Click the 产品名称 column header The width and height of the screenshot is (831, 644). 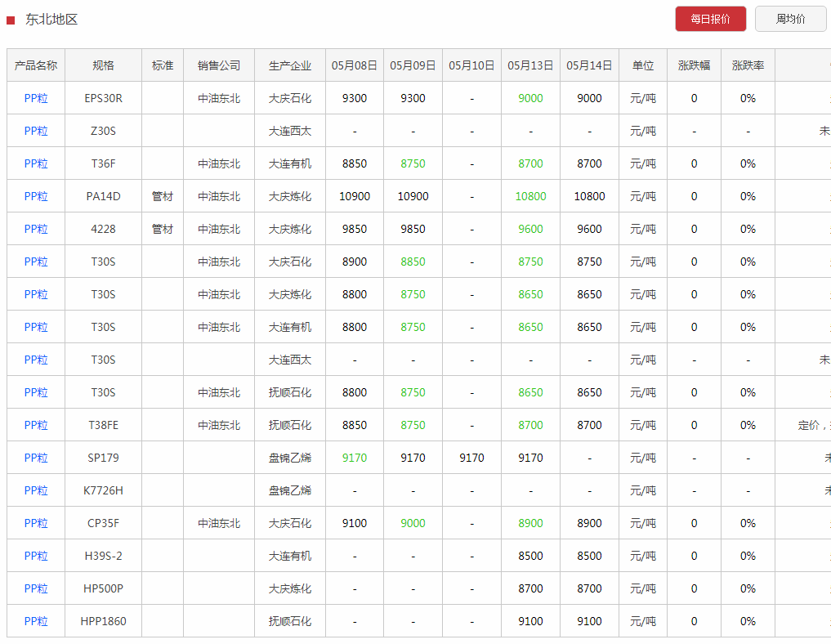(36, 65)
